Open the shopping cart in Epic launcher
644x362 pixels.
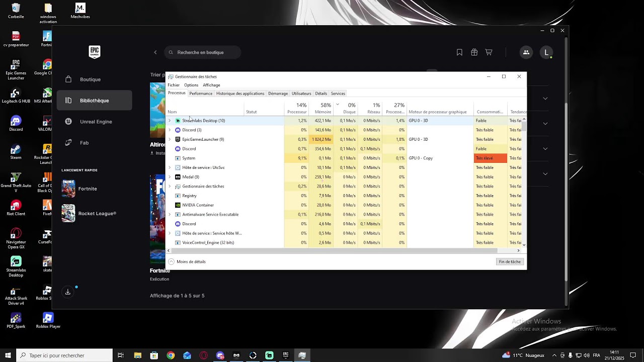coord(489,52)
